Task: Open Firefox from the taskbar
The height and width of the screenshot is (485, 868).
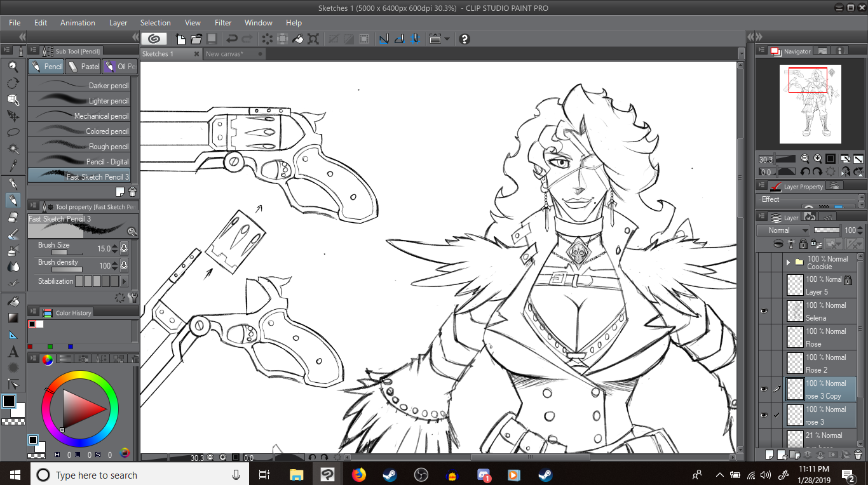Action: pos(359,475)
